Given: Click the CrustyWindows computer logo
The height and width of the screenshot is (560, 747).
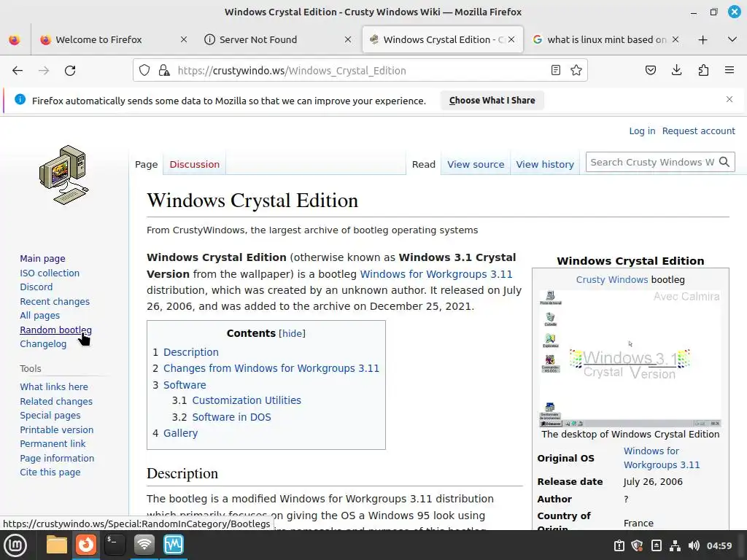Looking at the screenshot, I should click(64, 175).
